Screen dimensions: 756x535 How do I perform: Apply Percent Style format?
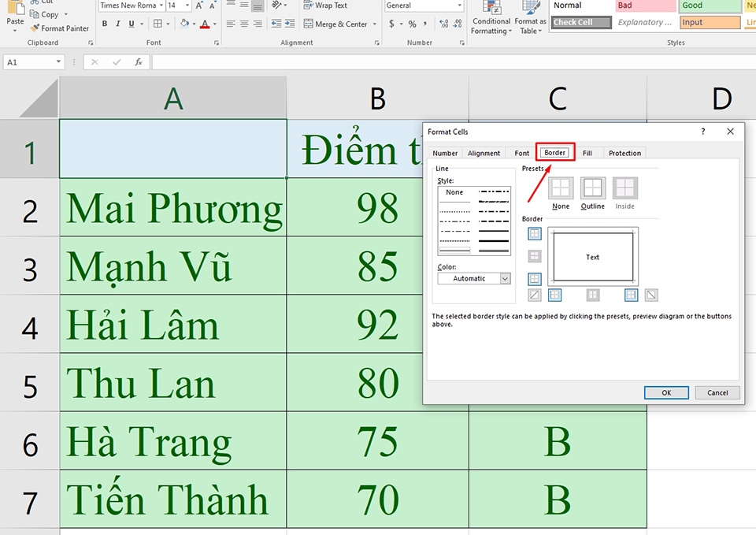coord(412,24)
